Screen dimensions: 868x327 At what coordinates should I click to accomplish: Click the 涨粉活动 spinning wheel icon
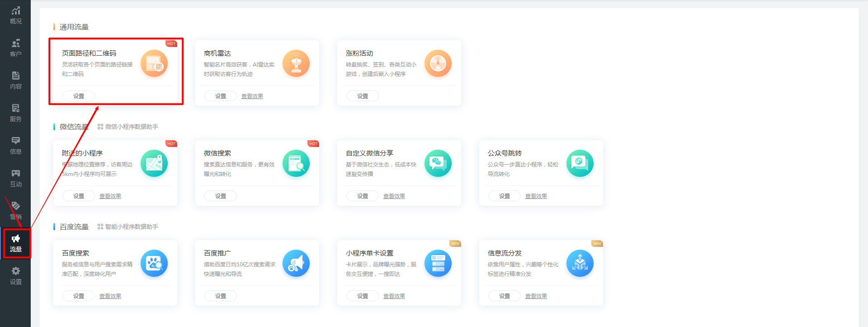click(x=438, y=63)
